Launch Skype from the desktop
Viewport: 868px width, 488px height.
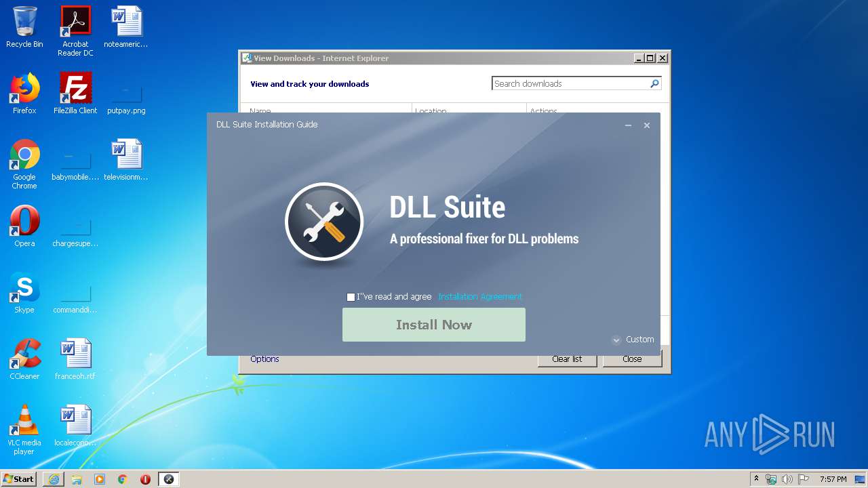24,293
